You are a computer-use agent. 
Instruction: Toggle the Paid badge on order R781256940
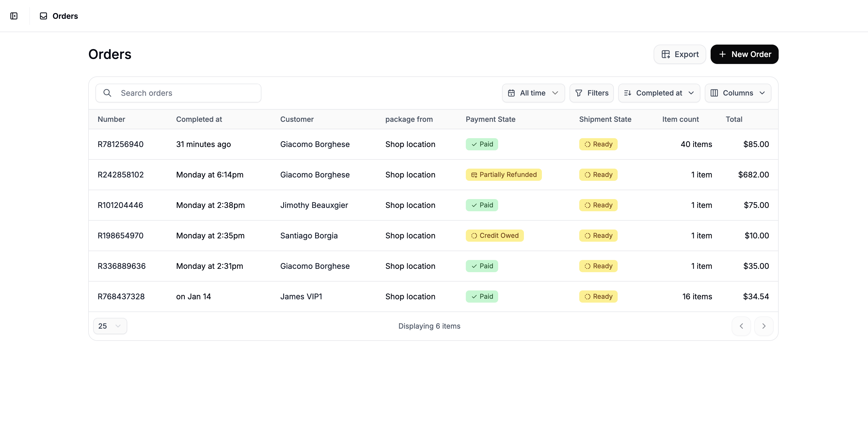(482, 144)
